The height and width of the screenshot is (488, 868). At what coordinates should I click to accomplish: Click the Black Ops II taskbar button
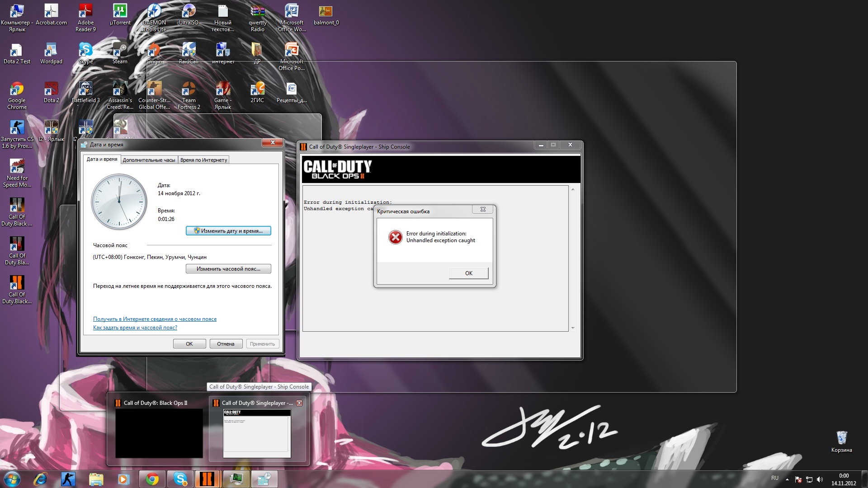pos(208,479)
